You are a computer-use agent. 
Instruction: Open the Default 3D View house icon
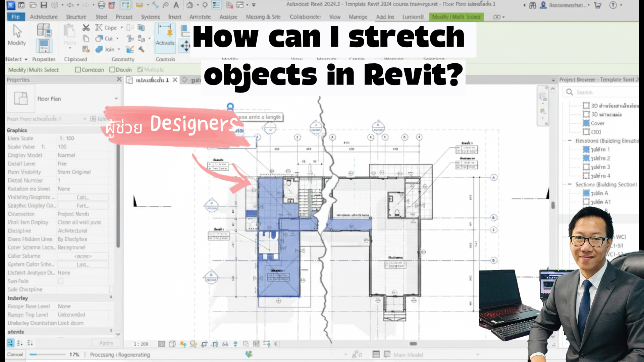tap(190, 5)
